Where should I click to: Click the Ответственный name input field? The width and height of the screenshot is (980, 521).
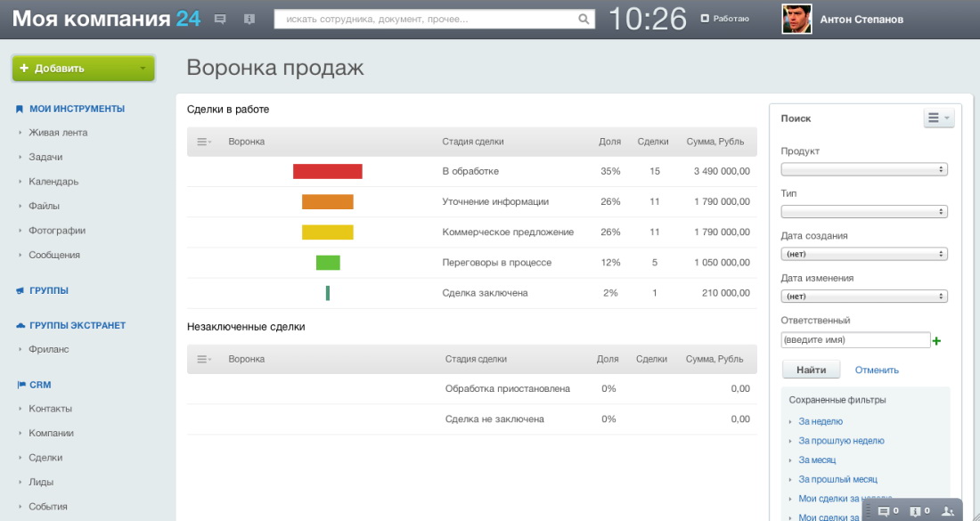pos(855,340)
